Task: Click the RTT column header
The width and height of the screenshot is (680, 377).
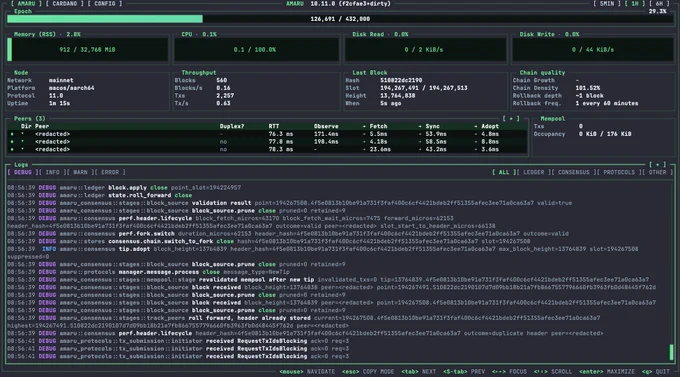Action: pos(274,126)
